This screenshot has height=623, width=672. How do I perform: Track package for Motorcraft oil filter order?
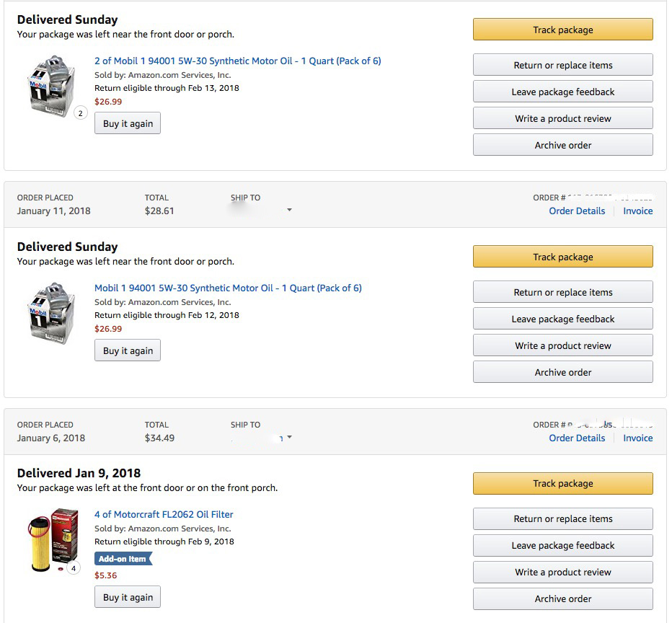click(x=562, y=483)
